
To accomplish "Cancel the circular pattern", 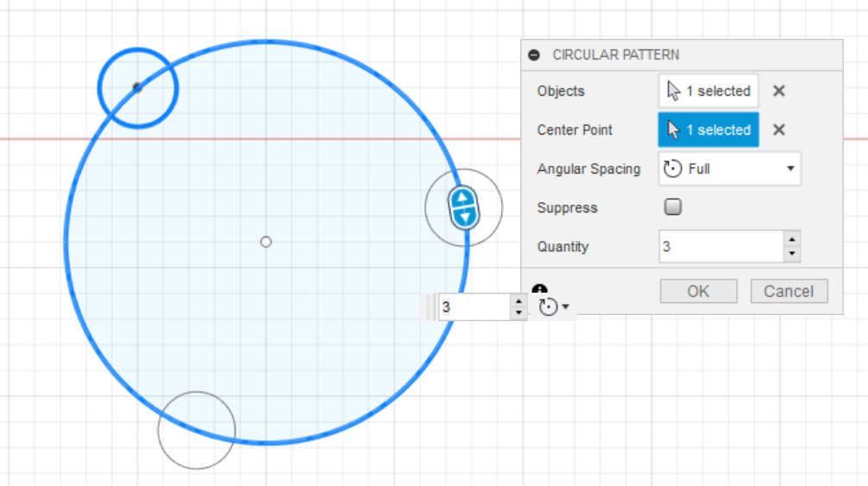I will click(789, 291).
